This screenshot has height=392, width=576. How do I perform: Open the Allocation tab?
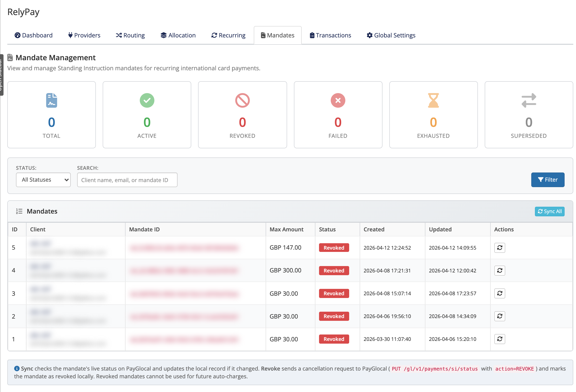click(178, 35)
